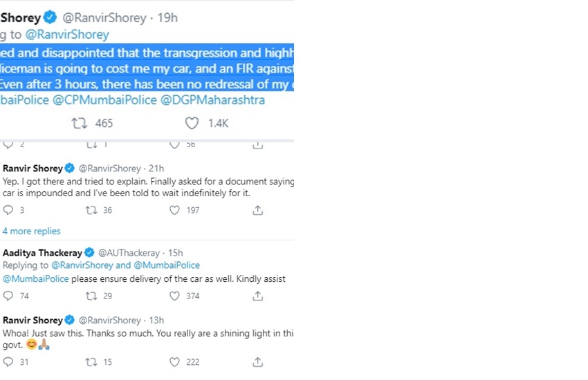
Task: Reply to Aaditya Thackeray's tweet
Action: pos(8,296)
